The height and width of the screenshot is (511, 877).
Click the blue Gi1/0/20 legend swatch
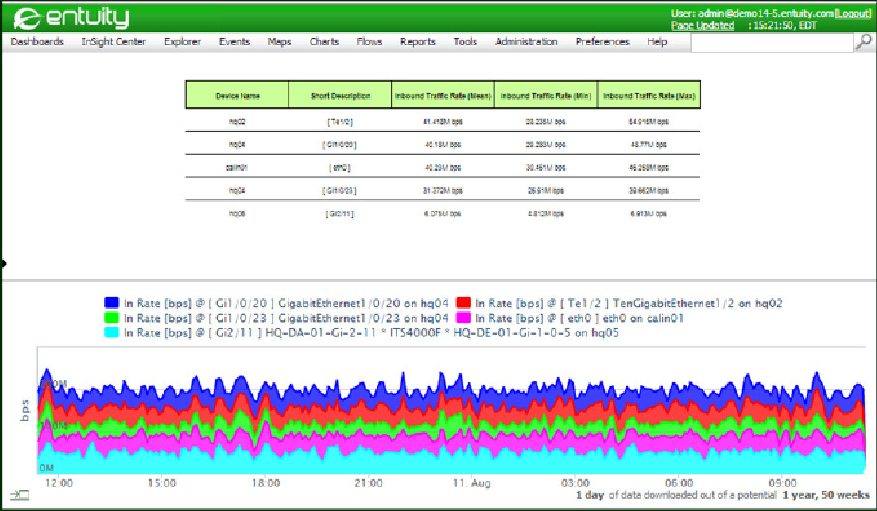[111, 303]
